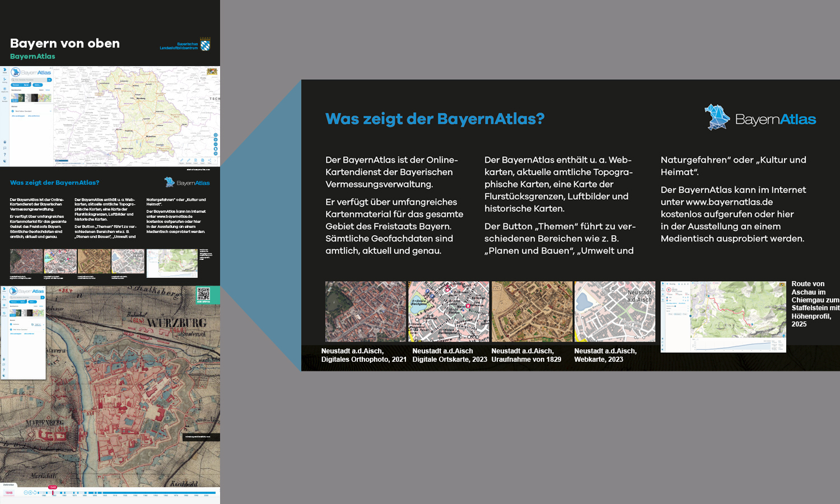This screenshot has height=504, width=840.
Task: Open help question mark in Bavaria overview sidebar
Action: click(4, 155)
